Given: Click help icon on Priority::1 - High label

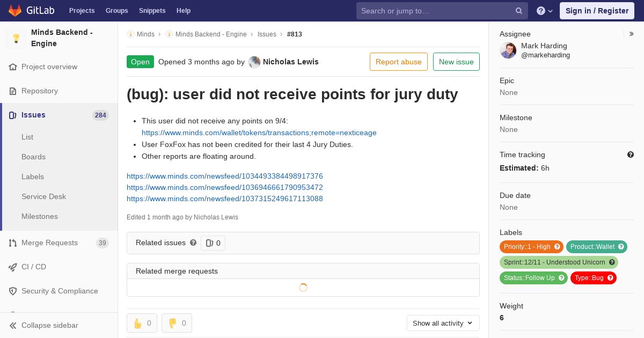Looking at the screenshot, I should [x=557, y=247].
